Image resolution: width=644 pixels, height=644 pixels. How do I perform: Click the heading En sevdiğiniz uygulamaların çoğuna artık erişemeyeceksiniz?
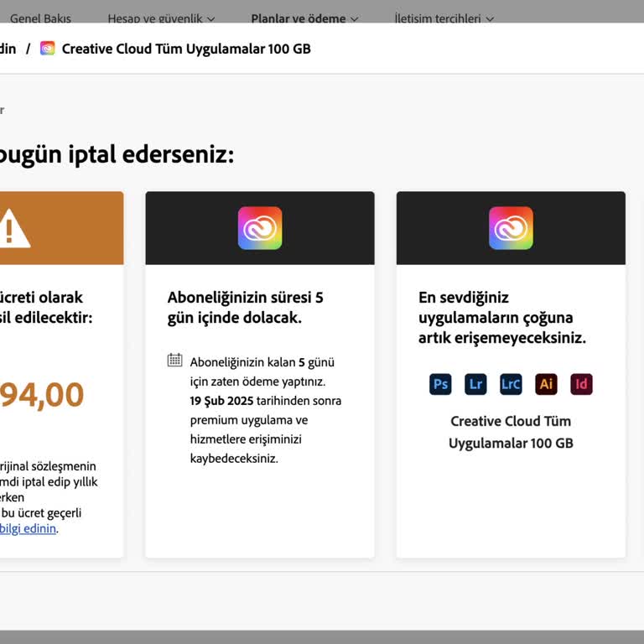click(x=502, y=318)
